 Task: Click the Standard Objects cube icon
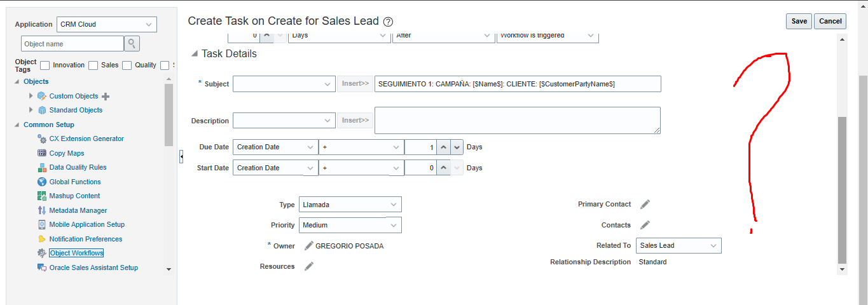tap(42, 110)
